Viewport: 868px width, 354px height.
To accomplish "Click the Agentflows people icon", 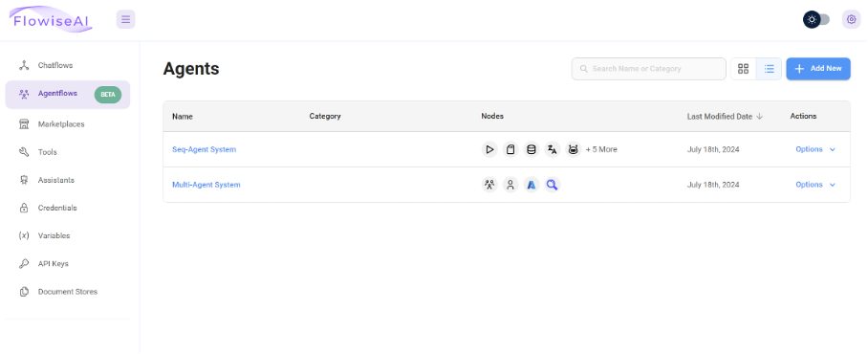I will tap(24, 94).
